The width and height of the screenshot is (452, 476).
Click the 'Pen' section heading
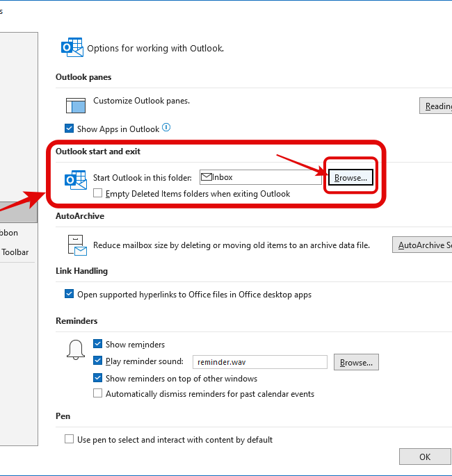63,416
